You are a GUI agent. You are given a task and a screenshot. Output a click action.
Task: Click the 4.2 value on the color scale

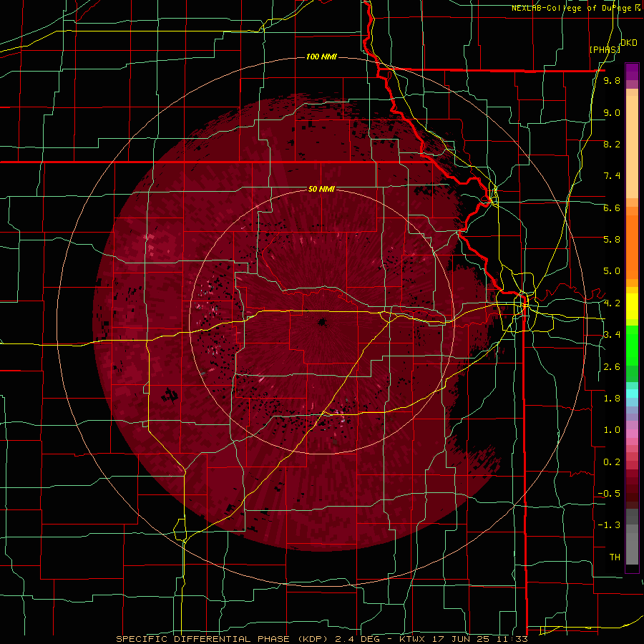(x=612, y=303)
